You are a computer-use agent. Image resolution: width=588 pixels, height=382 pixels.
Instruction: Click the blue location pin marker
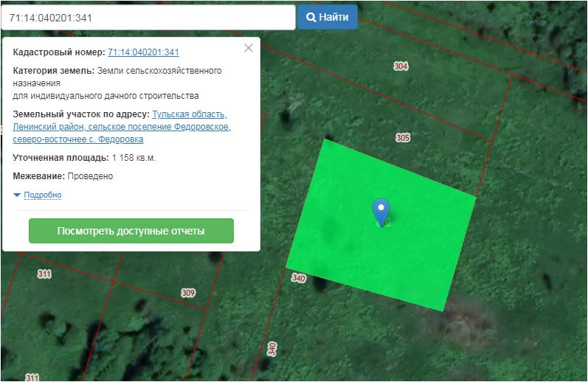click(x=381, y=211)
